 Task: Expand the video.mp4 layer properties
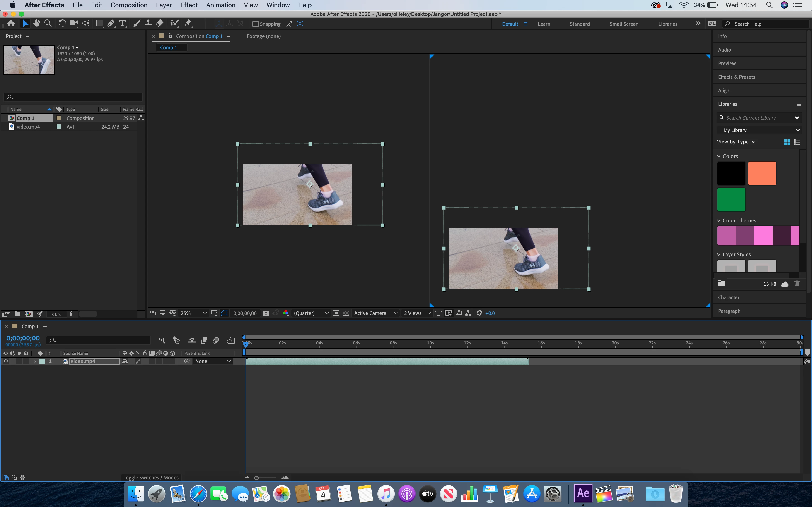pyautogui.click(x=35, y=361)
